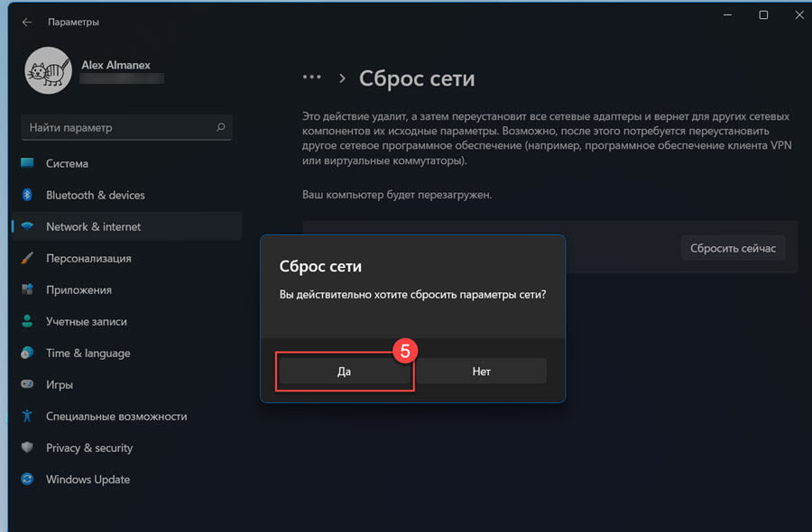Click the Сброс сети page heading
812x532 pixels.
coord(417,78)
